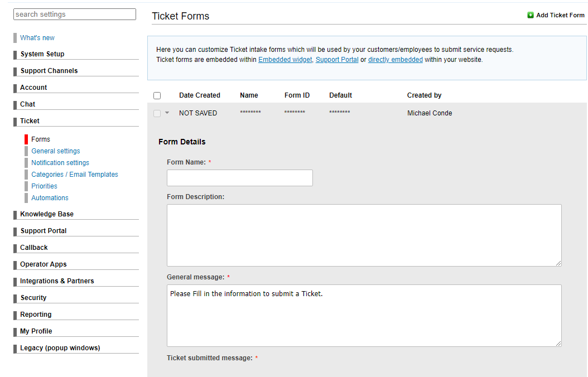Select Priorities in Ticket submenu

tap(45, 186)
